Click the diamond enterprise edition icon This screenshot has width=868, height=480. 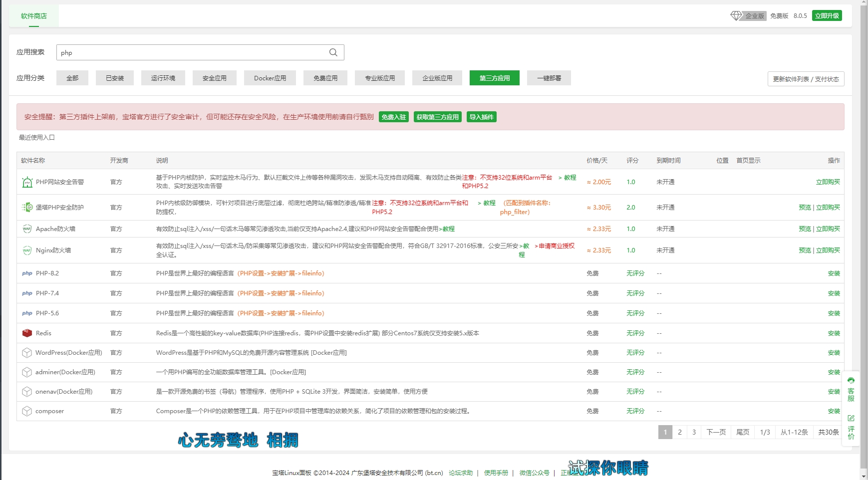(736, 16)
